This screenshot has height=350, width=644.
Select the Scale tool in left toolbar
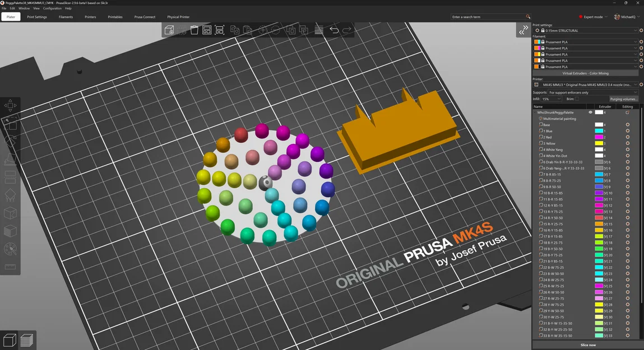point(10,123)
